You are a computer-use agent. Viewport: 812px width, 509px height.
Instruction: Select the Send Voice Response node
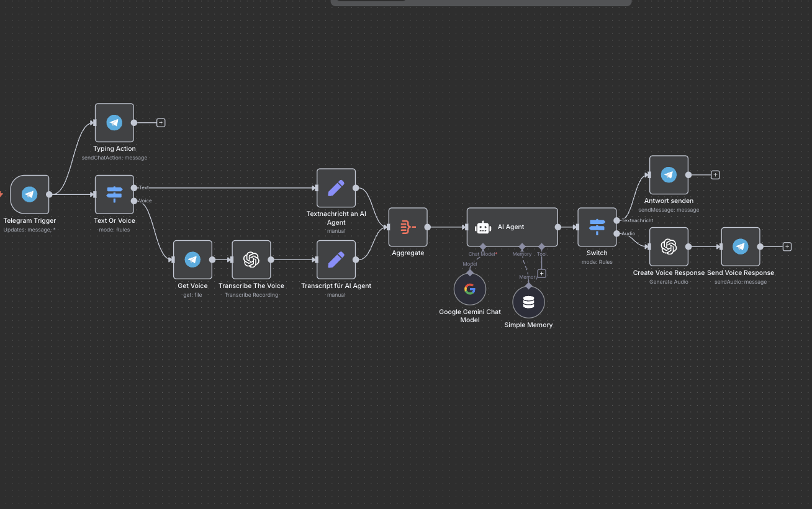click(x=740, y=246)
